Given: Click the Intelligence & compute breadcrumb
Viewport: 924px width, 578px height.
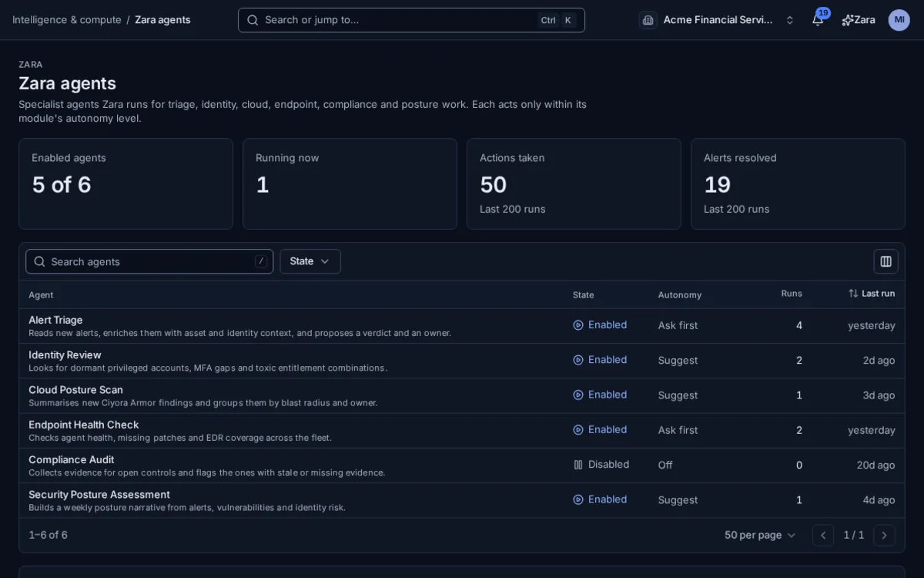Looking at the screenshot, I should tap(66, 20).
